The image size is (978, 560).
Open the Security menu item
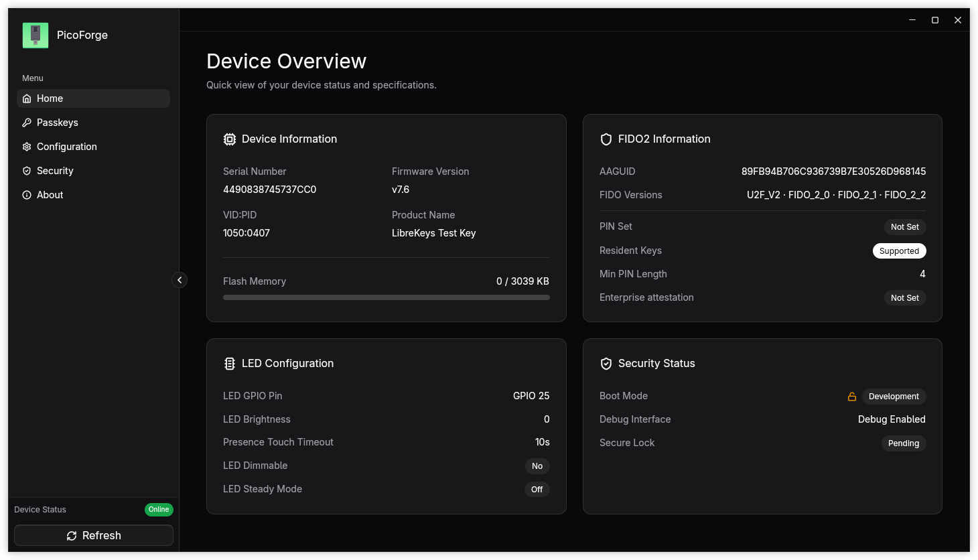93,171
